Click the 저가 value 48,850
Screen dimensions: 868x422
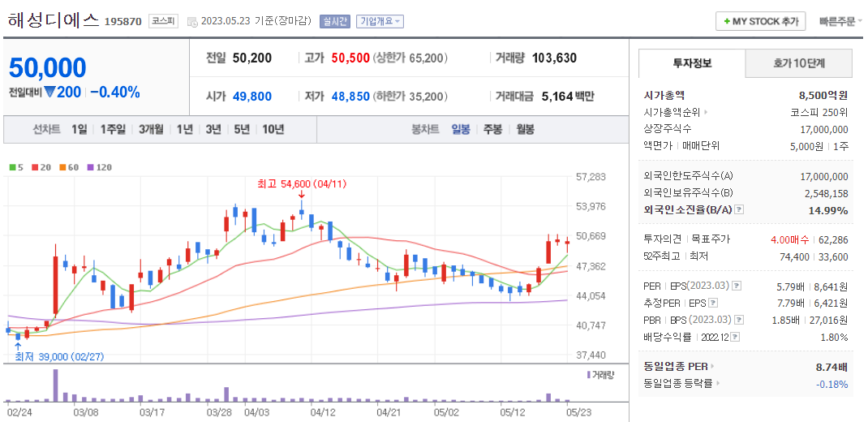click(x=350, y=97)
